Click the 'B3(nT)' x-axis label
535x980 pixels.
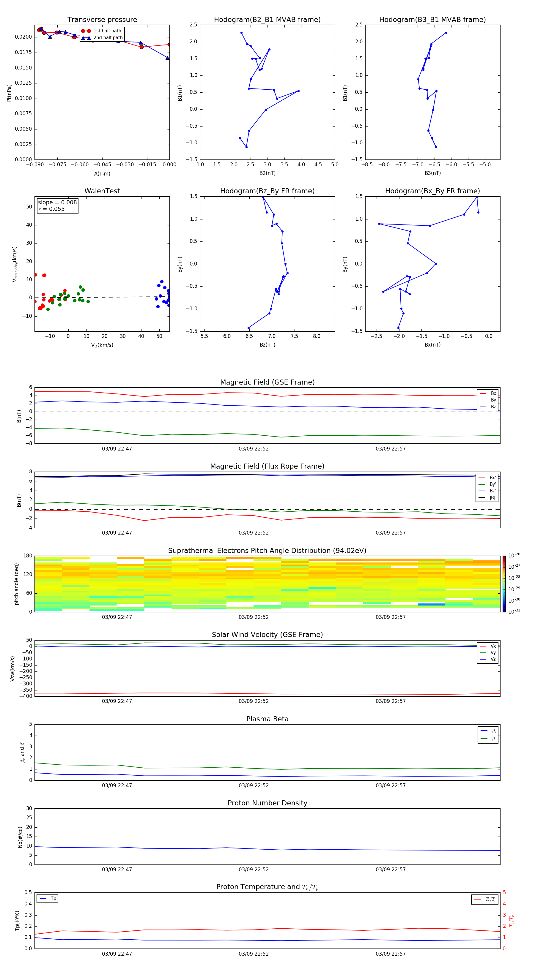pos(432,173)
